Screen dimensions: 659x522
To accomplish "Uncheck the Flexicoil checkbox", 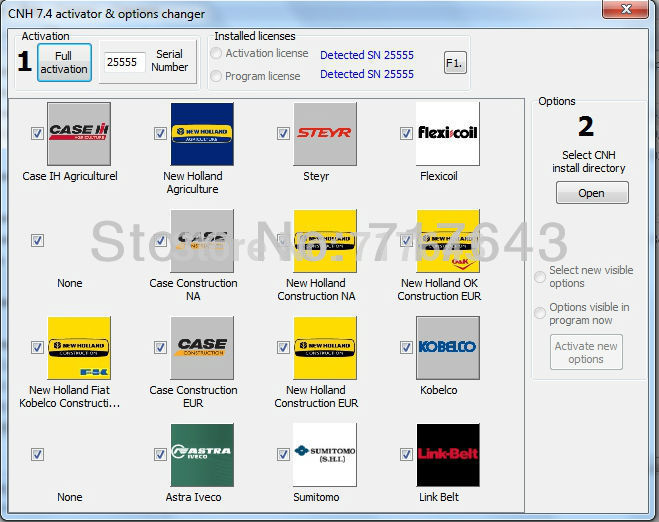I will point(406,133).
